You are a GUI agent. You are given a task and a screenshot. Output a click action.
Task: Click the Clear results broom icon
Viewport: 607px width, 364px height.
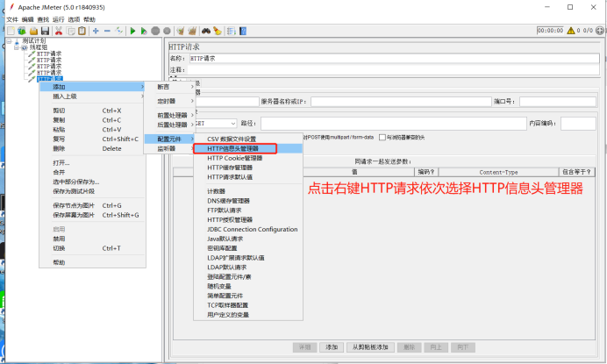181,31
